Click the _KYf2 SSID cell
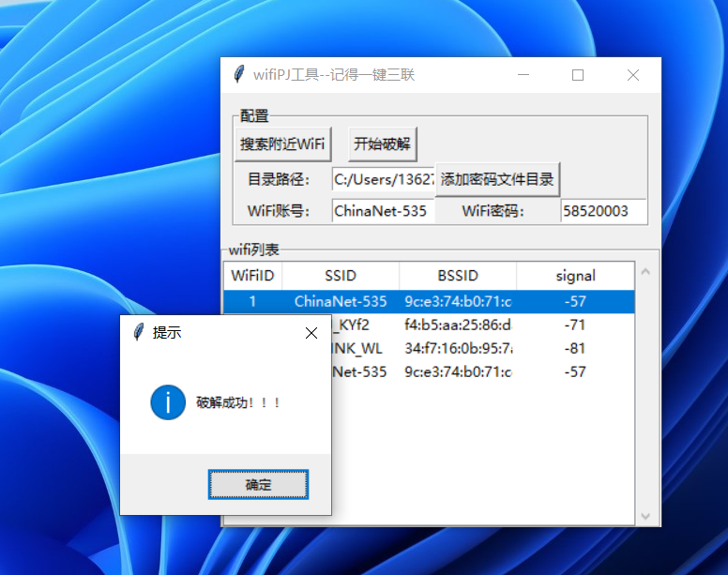The image size is (728, 575). tap(351, 325)
